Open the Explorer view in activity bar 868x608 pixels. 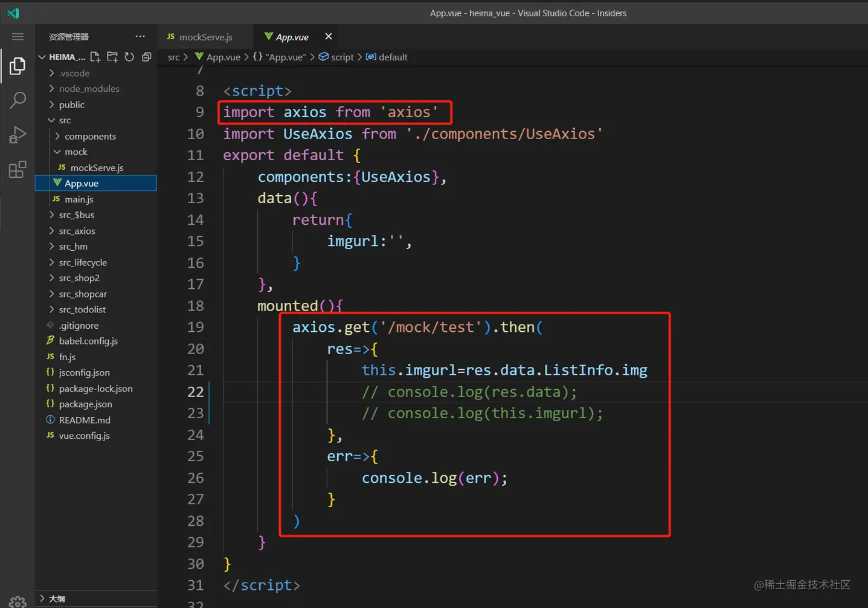point(18,66)
